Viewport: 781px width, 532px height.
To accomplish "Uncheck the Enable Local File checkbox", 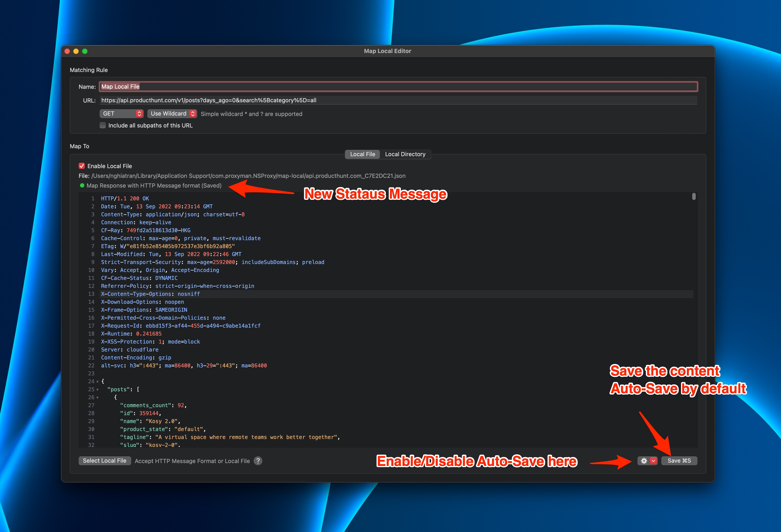I will pos(82,166).
